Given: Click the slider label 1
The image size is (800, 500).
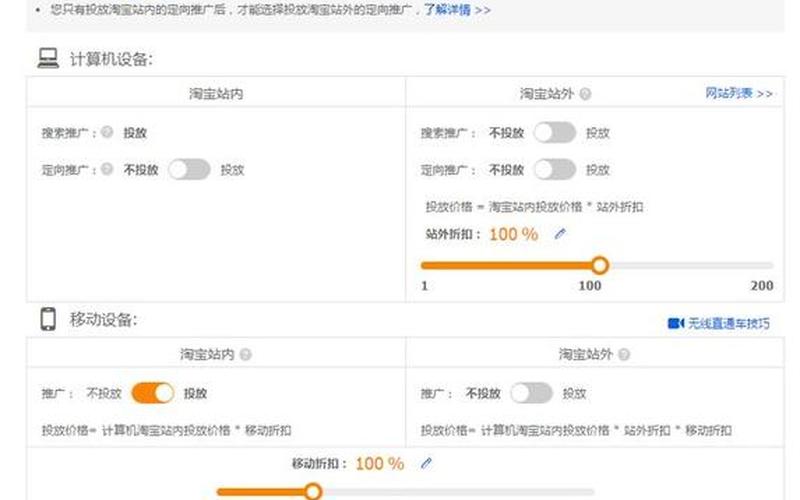Looking at the screenshot, I should click(424, 285).
